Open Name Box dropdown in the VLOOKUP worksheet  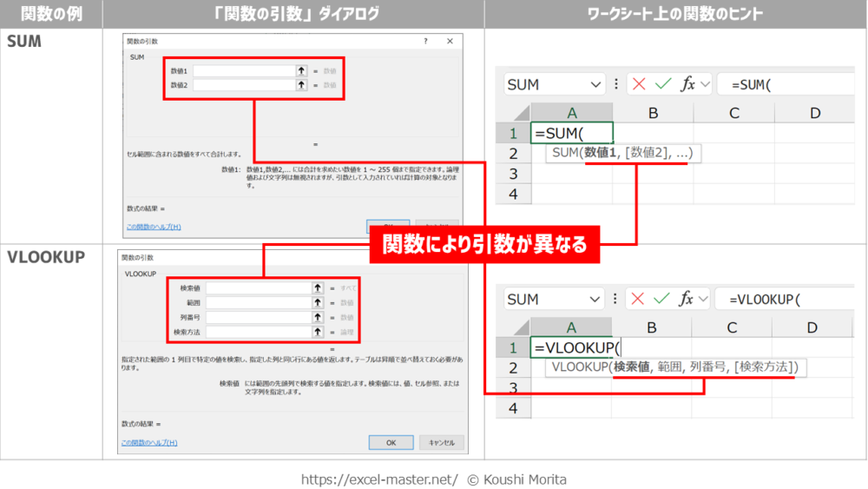[595, 299]
